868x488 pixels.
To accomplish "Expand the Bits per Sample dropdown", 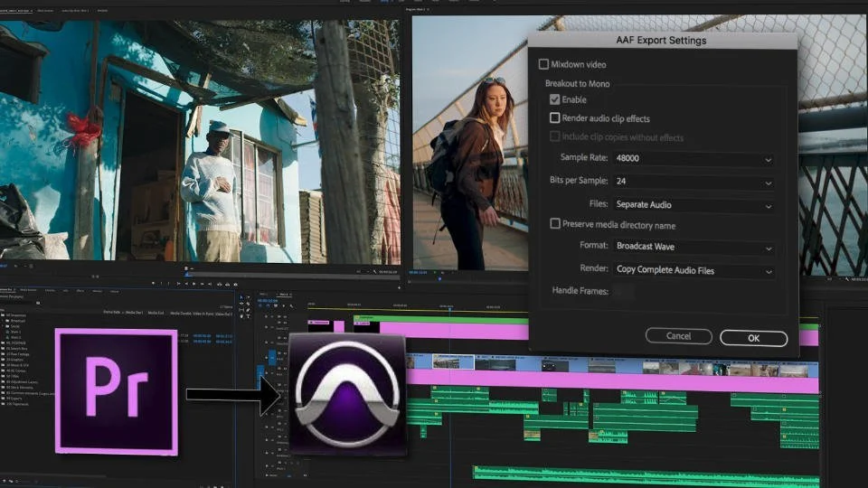I will click(x=693, y=183).
